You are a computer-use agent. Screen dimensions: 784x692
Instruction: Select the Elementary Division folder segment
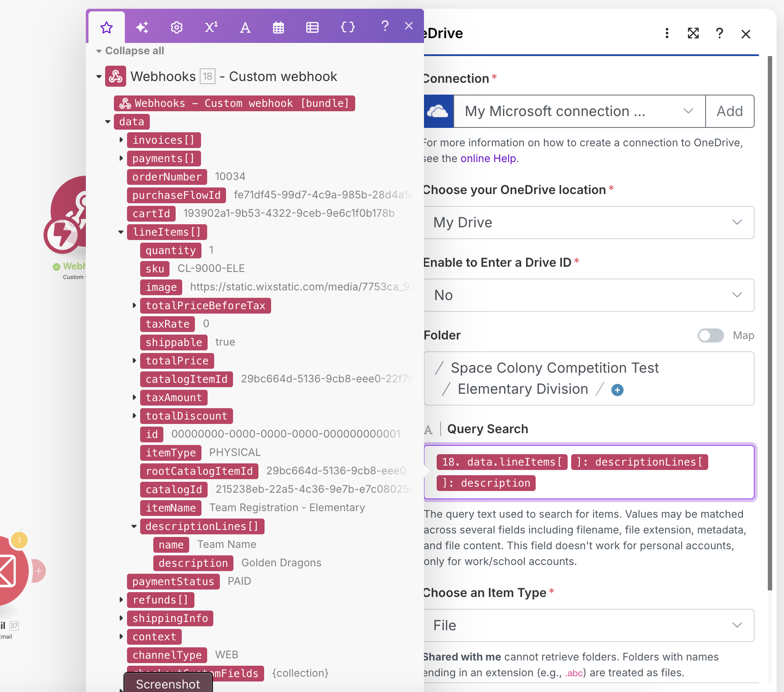(x=523, y=389)
